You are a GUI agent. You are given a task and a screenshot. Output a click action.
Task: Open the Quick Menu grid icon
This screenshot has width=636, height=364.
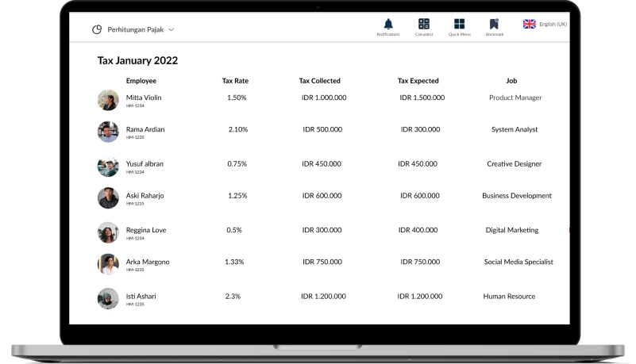(x=459, y=24)
